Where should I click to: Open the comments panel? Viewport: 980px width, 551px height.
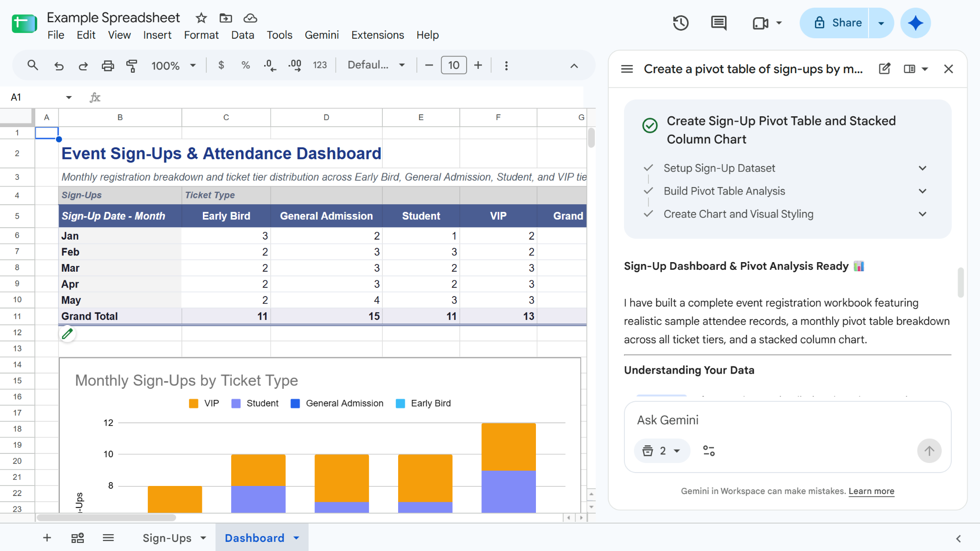pyautogui.click(x=719, y=23)
